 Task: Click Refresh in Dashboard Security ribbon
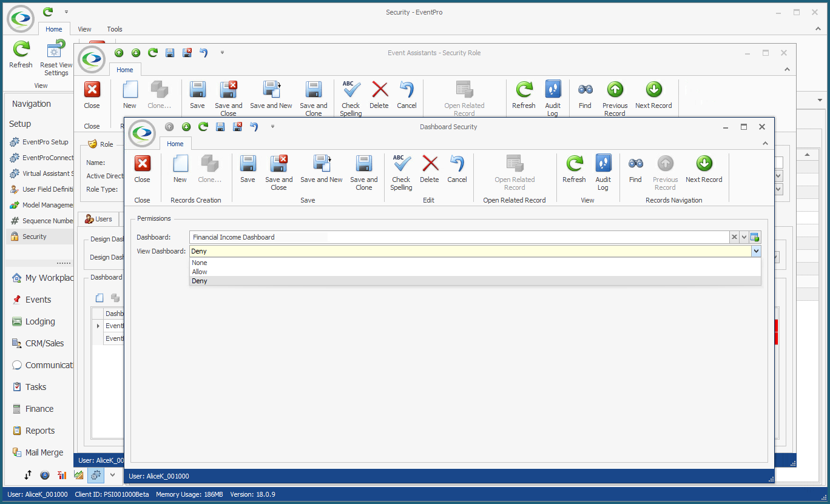coord(574,169)
